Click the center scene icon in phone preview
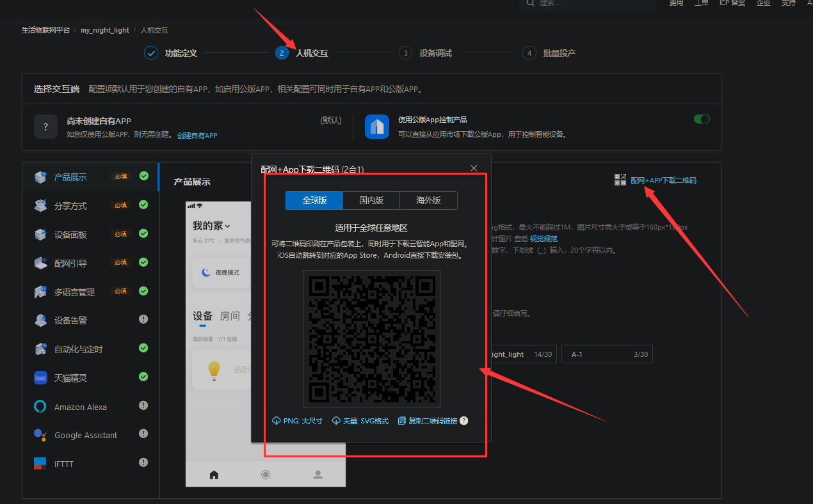The image size is (813, 504). (x=266, y=475)
